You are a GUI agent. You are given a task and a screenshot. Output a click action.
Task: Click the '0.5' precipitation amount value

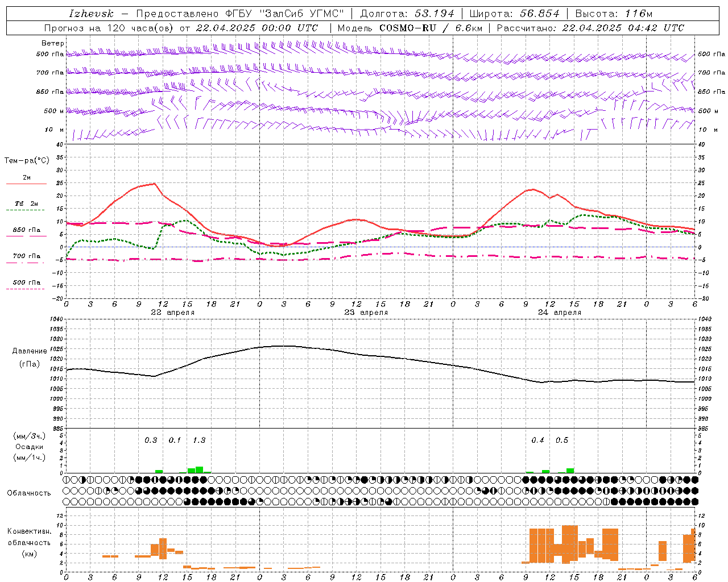tap(562, 440)
